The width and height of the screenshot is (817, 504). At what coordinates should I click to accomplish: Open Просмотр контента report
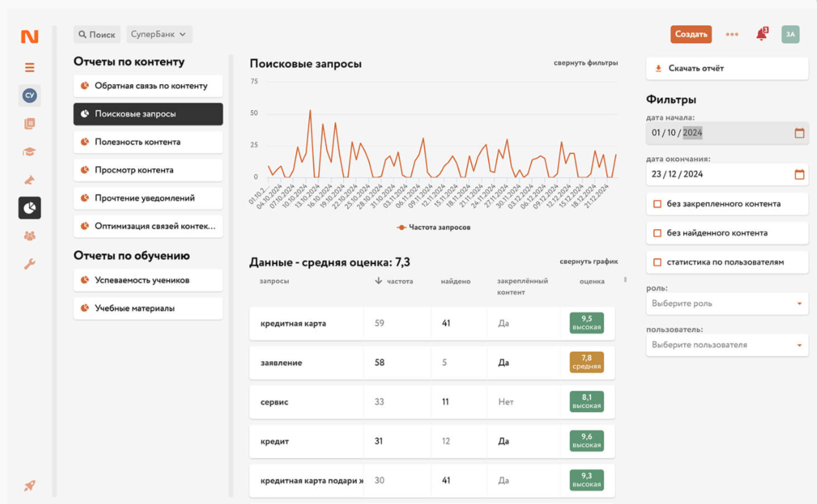[148, 170]
